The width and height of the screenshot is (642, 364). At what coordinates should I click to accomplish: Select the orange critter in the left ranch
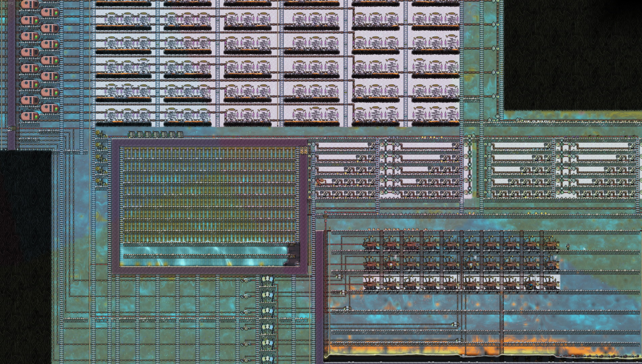[x=320, y=182]
